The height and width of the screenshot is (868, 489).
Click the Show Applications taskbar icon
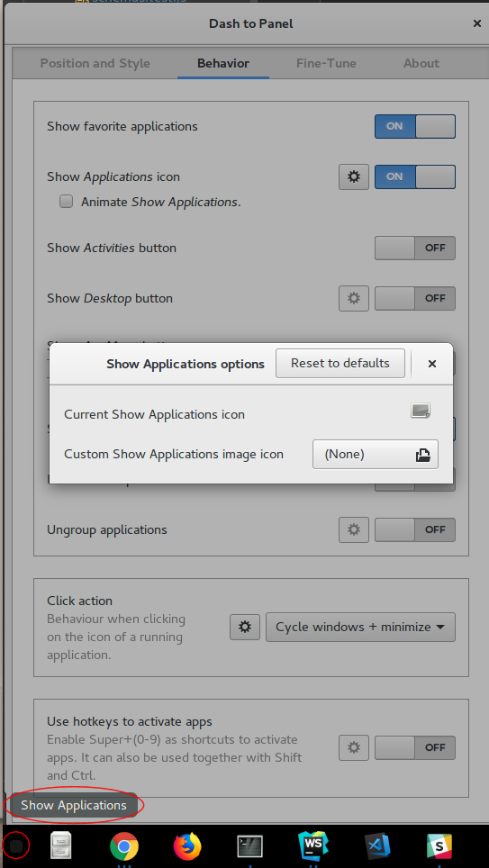pyautogui.click(x=16, y=845)
